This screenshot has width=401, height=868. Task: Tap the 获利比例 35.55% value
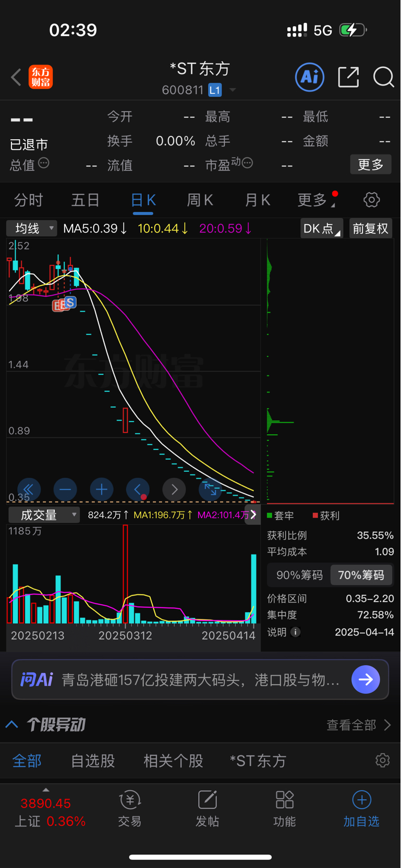[375, 535]
